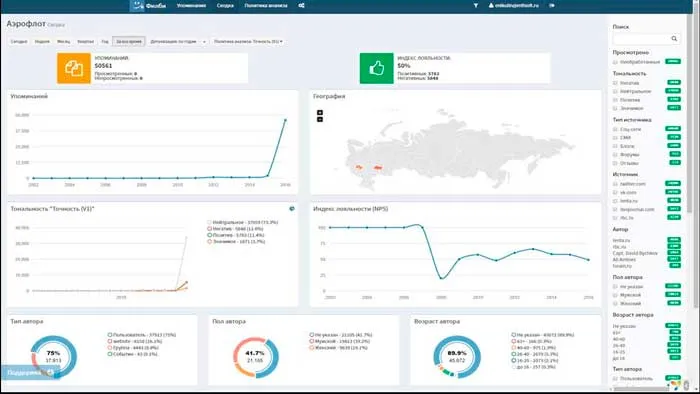Click Нейтральное legend swatch in tonality chart
Screen dimensions: 700x394
pos(209,222)
